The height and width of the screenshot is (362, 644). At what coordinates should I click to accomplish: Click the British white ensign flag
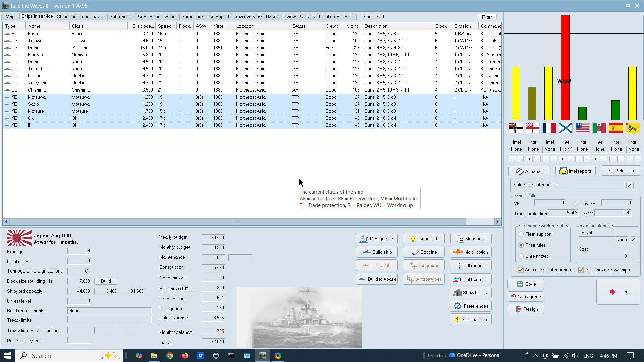click(533, 128)
